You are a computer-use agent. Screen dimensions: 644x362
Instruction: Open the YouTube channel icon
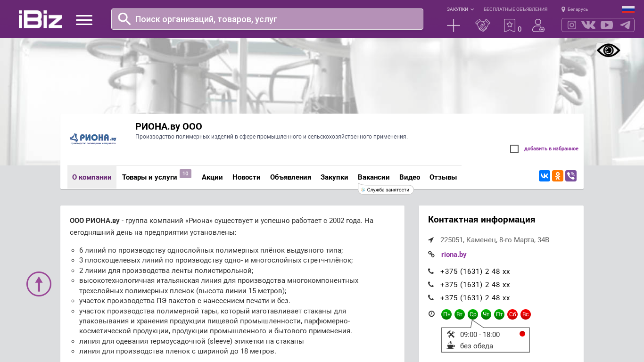pyautogui.click(x=607, y=25)
